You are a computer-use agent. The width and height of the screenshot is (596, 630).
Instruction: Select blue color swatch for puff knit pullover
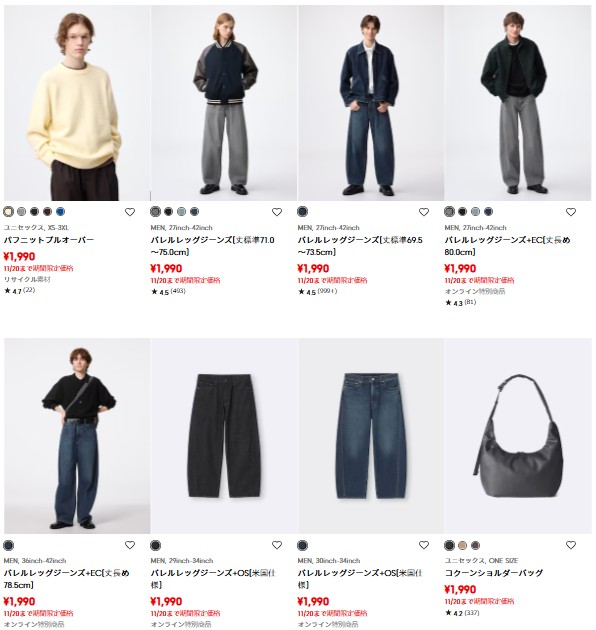click(x=60, y=211)
